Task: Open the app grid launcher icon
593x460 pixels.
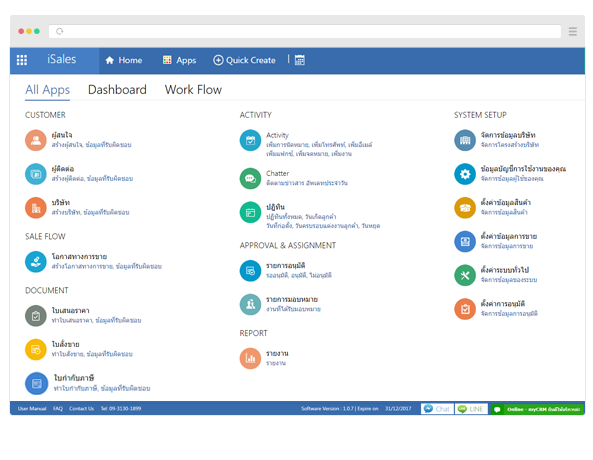Action: [22, 60]
